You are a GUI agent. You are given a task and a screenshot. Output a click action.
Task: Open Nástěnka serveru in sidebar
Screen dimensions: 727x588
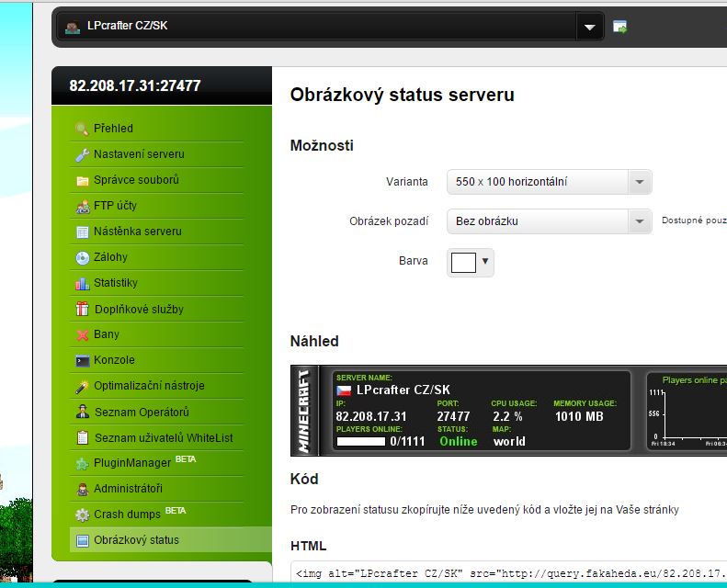click(x=137, y=232)
